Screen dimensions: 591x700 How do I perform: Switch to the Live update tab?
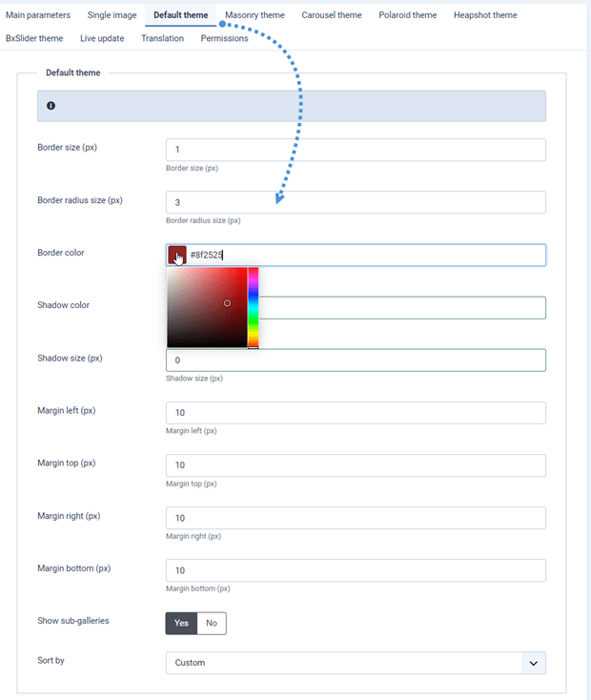click(102, 38)
